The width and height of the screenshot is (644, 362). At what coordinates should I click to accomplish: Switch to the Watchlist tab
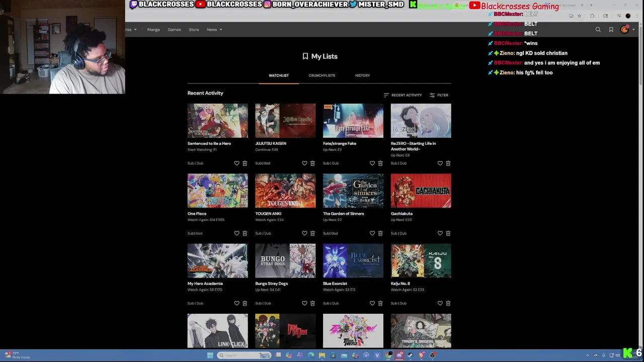pyautogui.click(x=279, y=75)
